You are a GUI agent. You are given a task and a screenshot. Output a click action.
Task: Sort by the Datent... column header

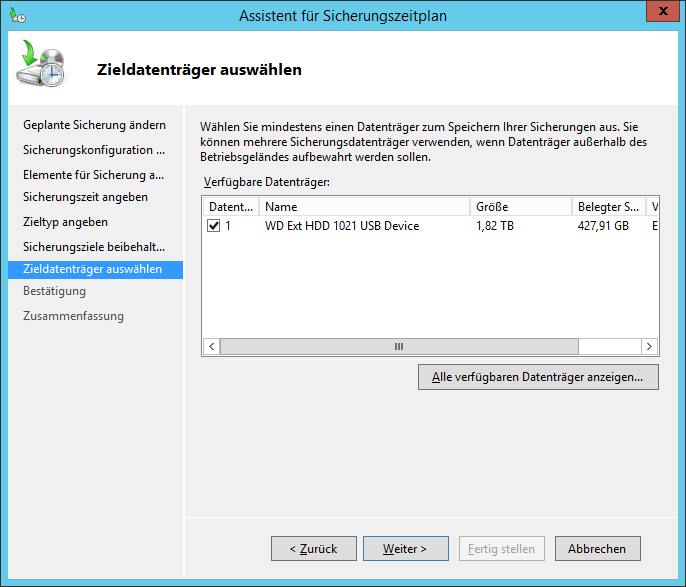click(231, 206)
